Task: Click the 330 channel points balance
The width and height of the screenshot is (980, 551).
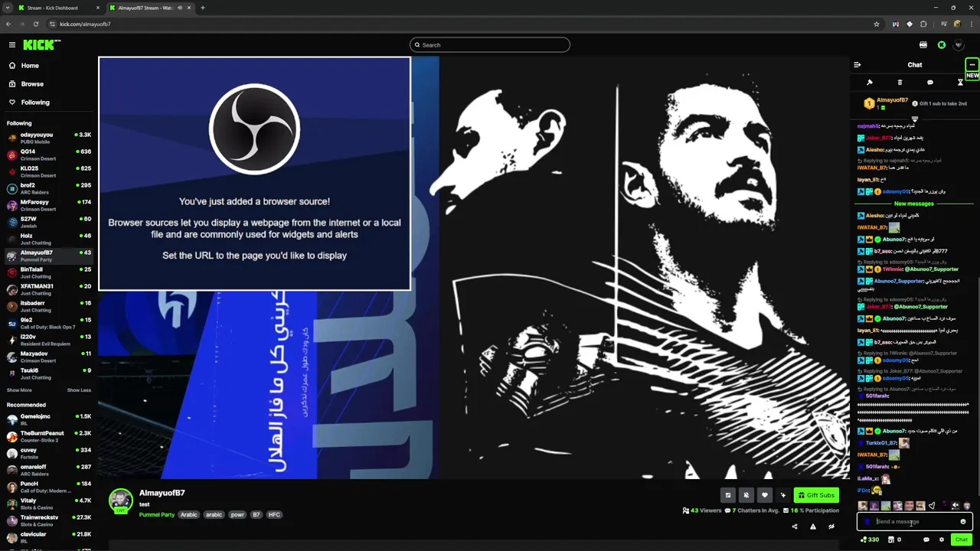Action: click(870, 540)
